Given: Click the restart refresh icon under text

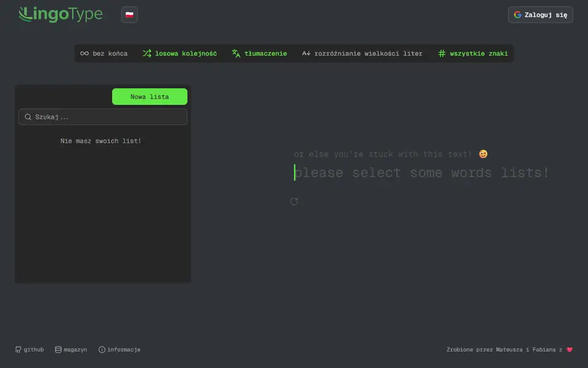Looking at the screenshot, I should [x=294, y=202].
